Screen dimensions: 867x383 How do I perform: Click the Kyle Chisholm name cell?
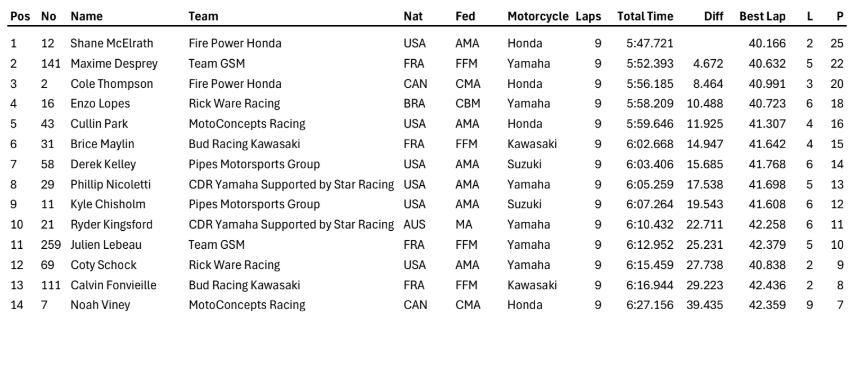click(x=108, y=204)
